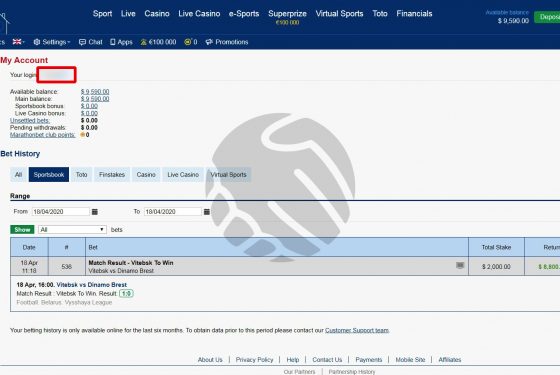Open the bets filter All dropdown

click(x=72, y=230)
